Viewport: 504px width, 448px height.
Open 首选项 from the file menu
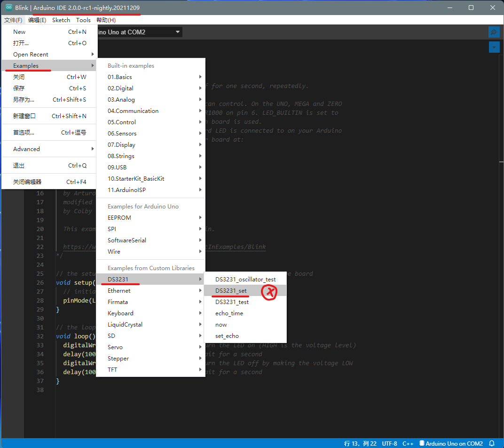point(24,132)
